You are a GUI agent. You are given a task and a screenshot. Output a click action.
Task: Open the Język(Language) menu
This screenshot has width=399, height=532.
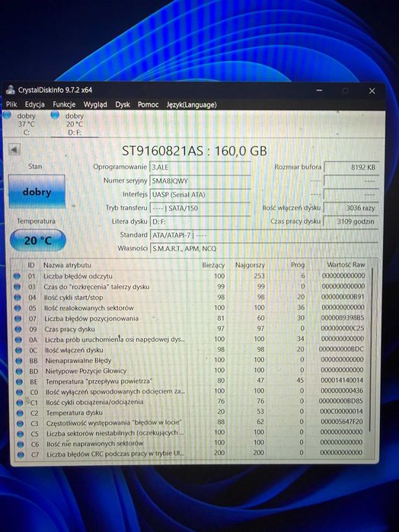tap(192, 104)
